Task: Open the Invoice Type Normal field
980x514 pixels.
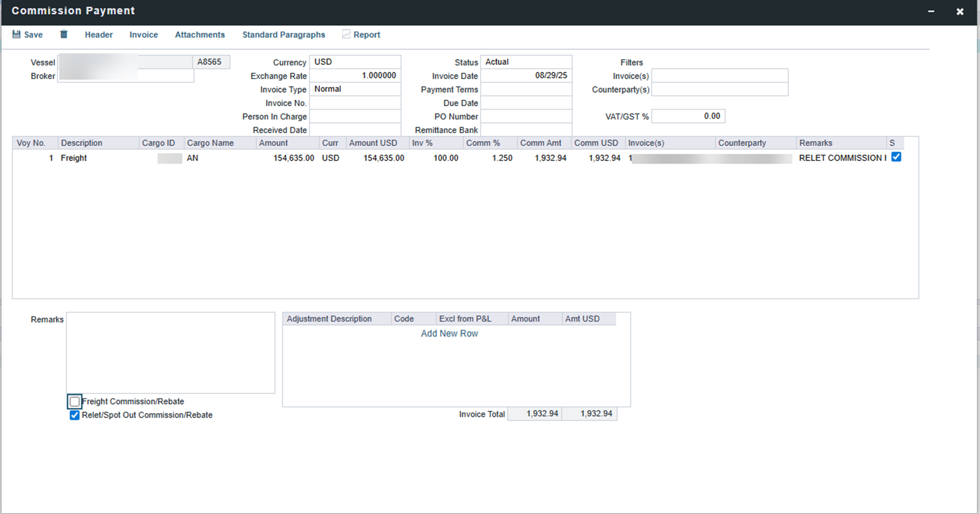Action: (x=355, y=89)
